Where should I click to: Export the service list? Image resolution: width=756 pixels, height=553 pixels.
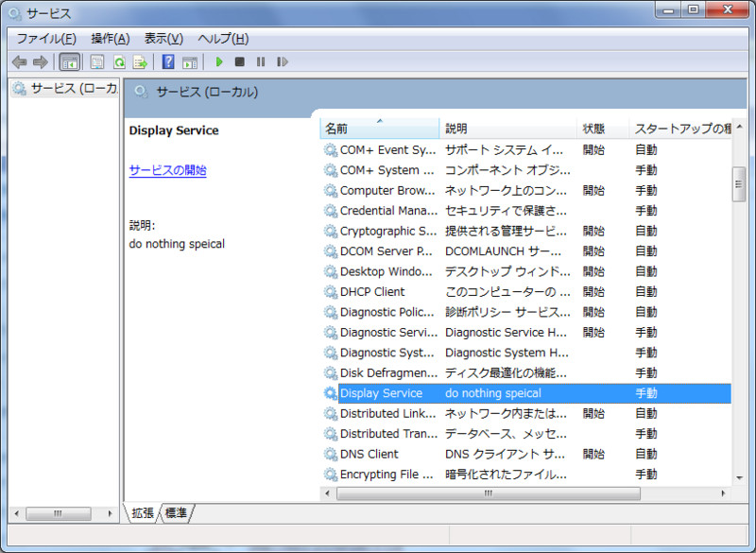[x=140, y=61]
